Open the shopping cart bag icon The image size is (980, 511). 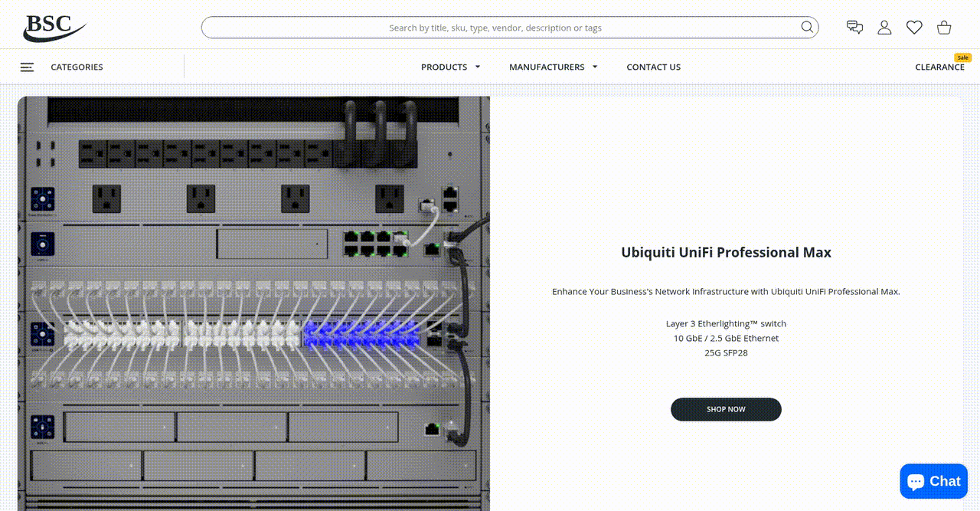(x=944, y=28)
